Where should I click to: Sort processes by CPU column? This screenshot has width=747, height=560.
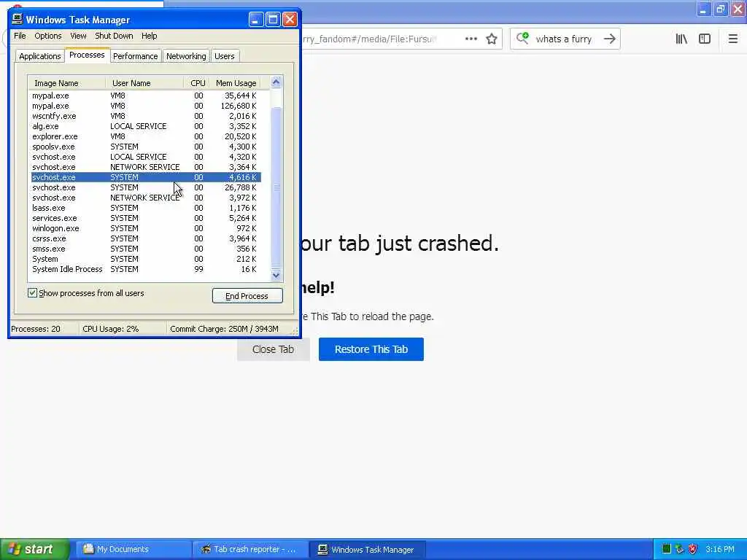[197, 83]
